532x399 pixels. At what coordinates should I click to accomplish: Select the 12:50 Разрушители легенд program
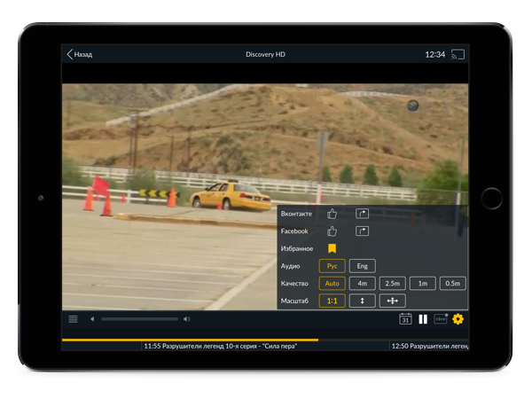[x=429, y=346]
